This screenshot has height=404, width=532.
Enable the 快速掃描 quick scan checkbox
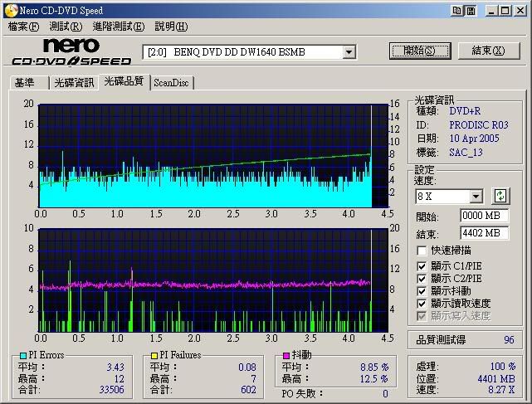click(422, 250)
